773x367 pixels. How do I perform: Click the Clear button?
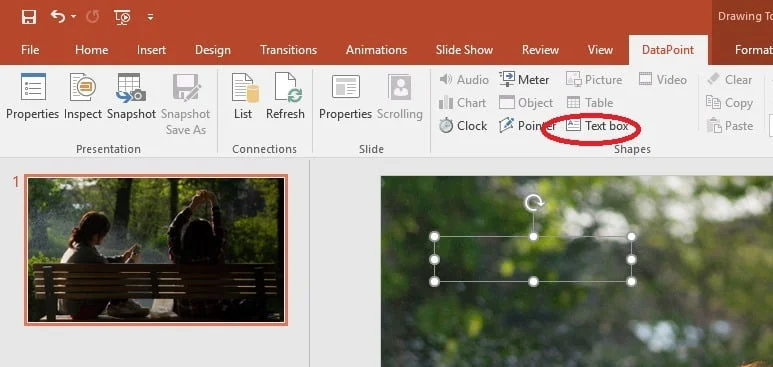coord(729,79)
